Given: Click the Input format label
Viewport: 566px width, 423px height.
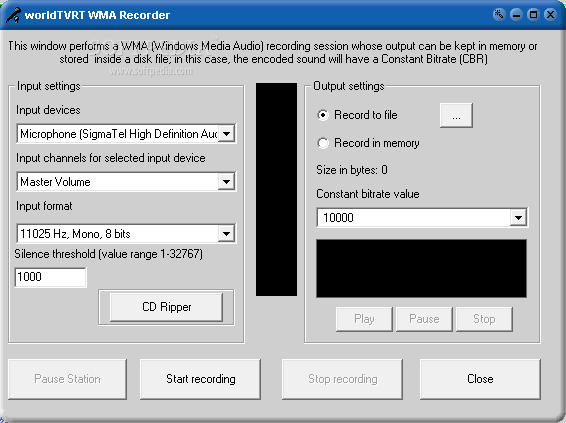Looking at the screenshot, I should click(x=44, y=206).
